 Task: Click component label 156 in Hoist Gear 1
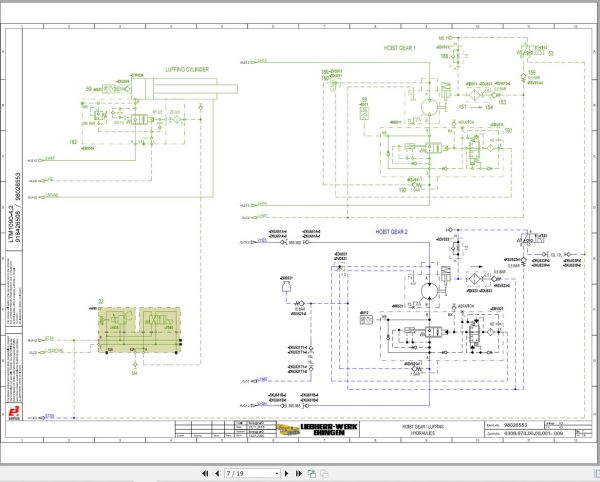[532, 72]
